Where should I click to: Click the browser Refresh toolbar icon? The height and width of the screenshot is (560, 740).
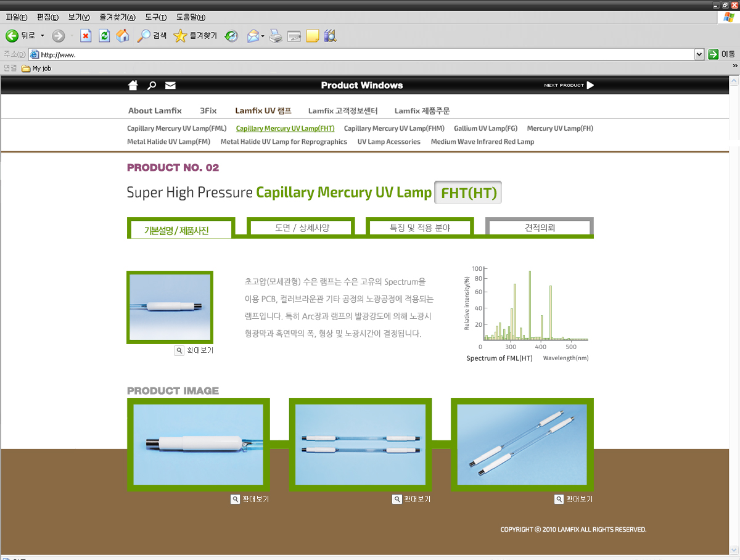tap(104, 36)
